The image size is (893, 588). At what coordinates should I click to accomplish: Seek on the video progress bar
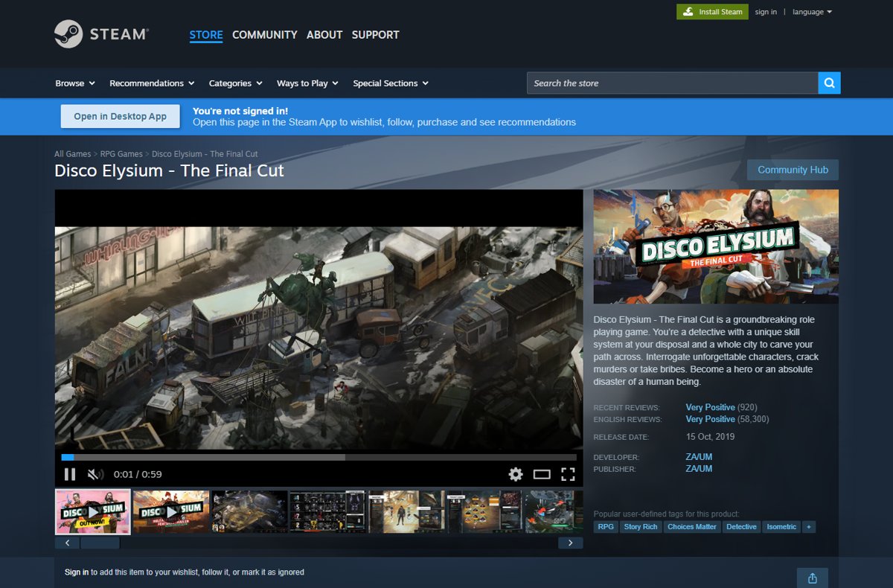click(x=319, y=457)
